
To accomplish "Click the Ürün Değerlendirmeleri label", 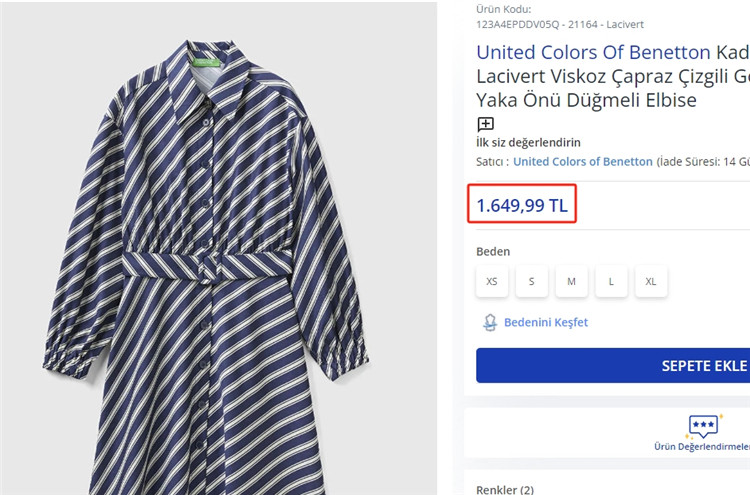I will (x=702, y=447).
